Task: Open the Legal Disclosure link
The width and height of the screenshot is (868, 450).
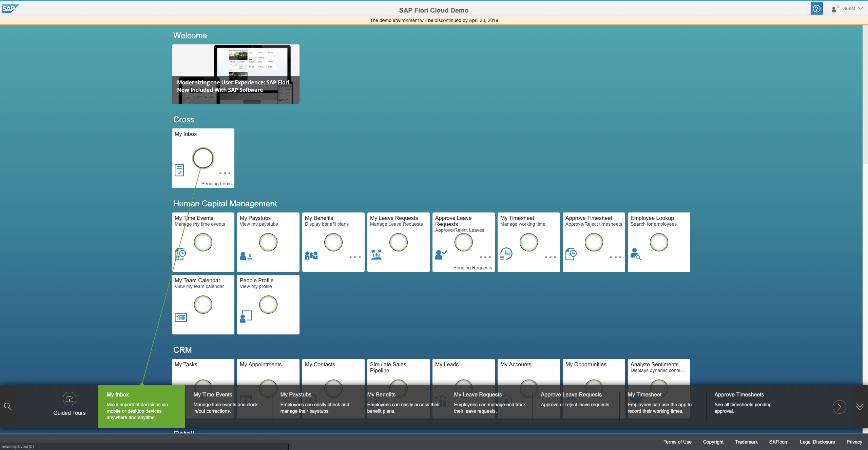Action: coord(817,442)
